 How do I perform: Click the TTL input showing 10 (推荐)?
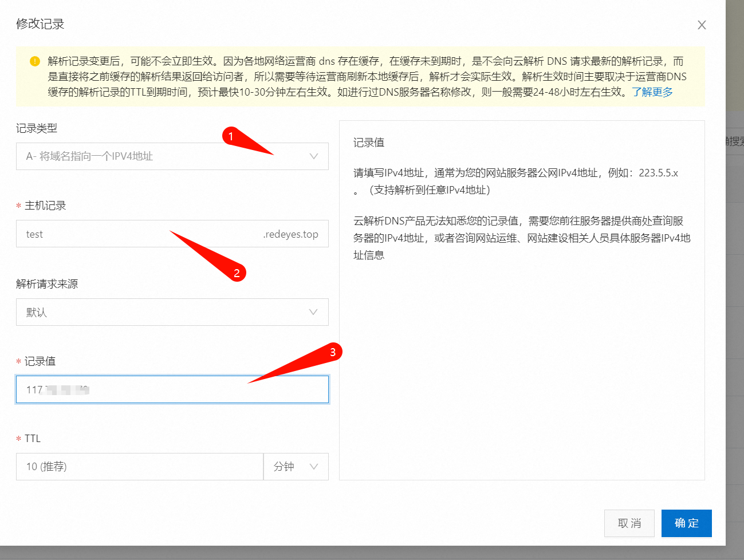pos(139,467)
